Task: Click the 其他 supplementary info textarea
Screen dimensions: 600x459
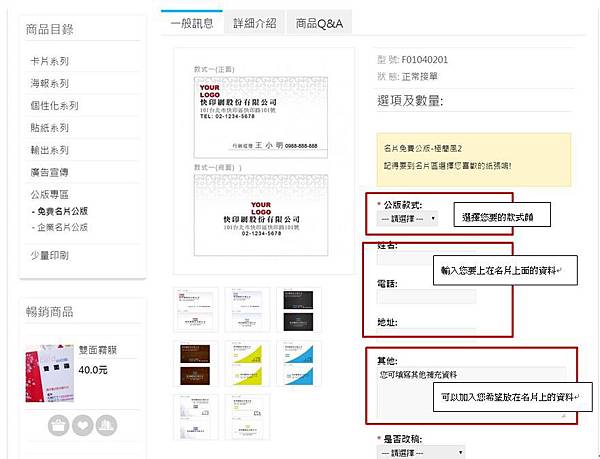Action: [471, 392]
